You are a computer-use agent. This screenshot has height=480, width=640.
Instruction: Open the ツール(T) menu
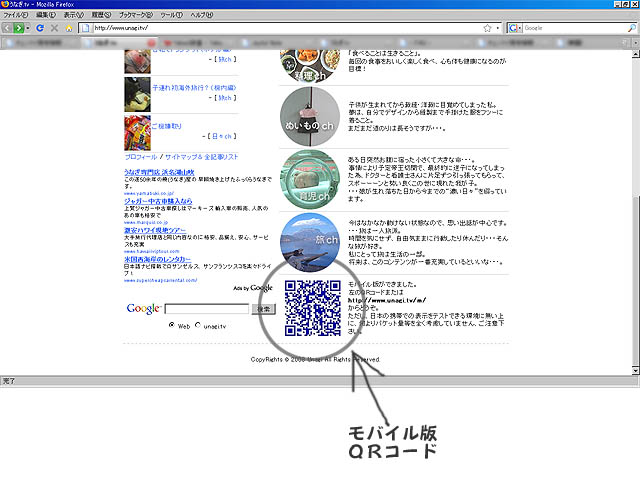tap(171, 15)
